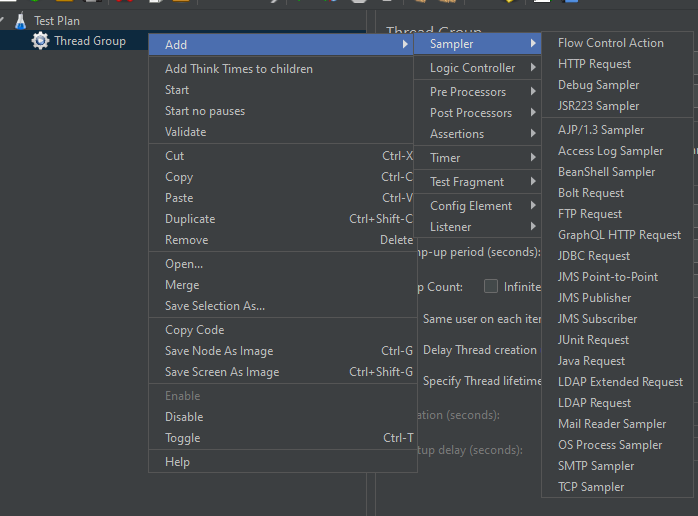Screen dimensions: 698x516
Task: Add a Flow Control Action sampler
Action: (617, 43)
